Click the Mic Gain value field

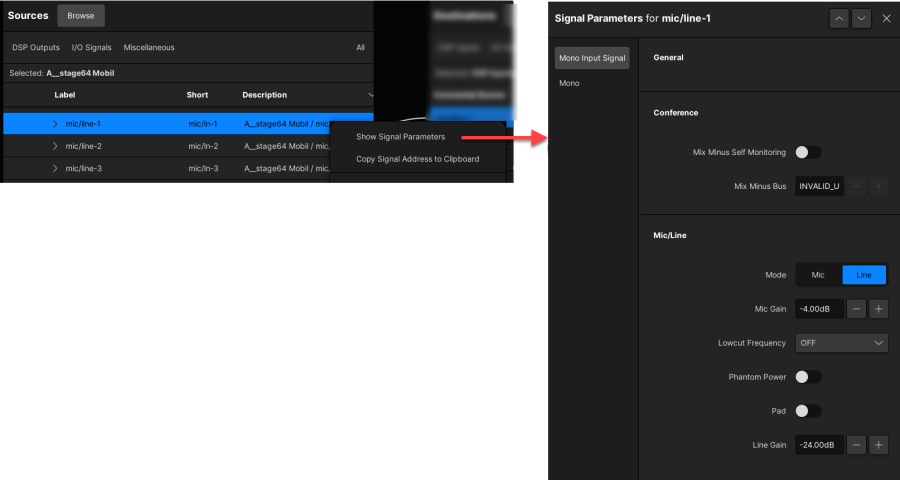pyautogui.click(x=819, y=309)
